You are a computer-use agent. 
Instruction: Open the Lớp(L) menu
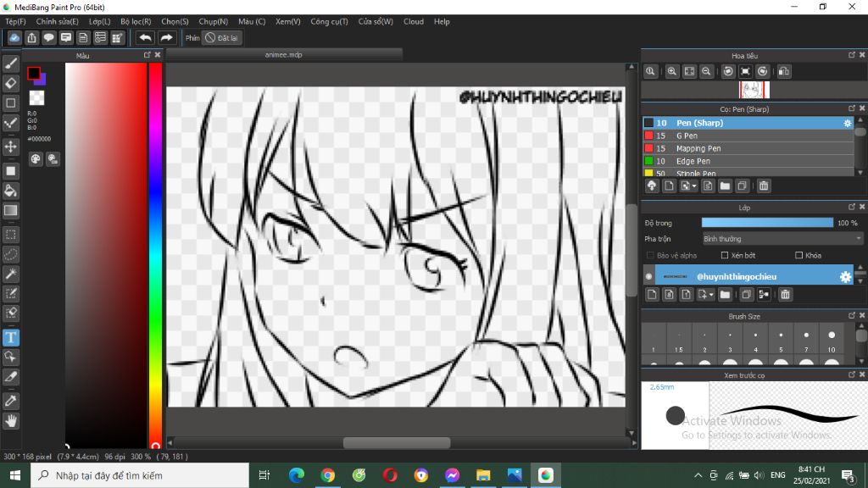[100, 21]
